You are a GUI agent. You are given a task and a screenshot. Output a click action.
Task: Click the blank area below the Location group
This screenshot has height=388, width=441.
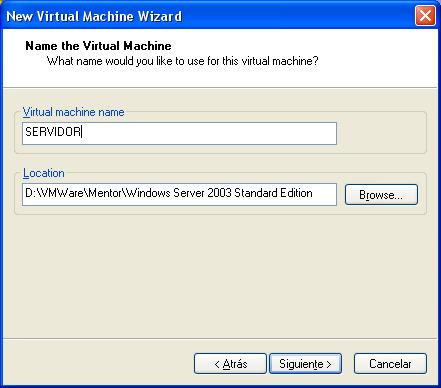click(220, 277)
